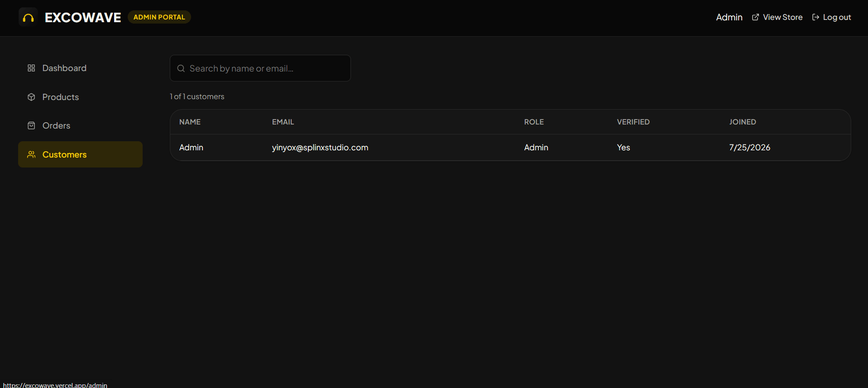Select the yinyox@splinxstudio.com email cell
Image resolution: width=868 pixels, height=388 pixels.
point(320,148)
